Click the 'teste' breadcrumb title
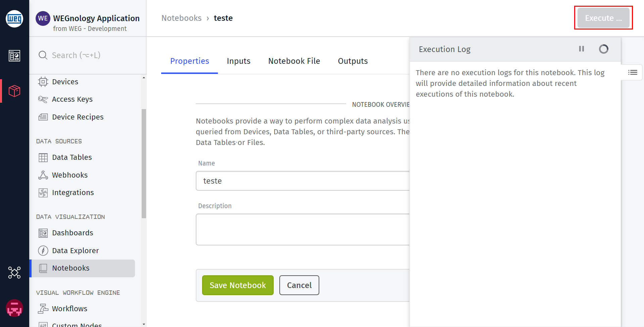This screenshot has width=644, height=327. (223, 18)
